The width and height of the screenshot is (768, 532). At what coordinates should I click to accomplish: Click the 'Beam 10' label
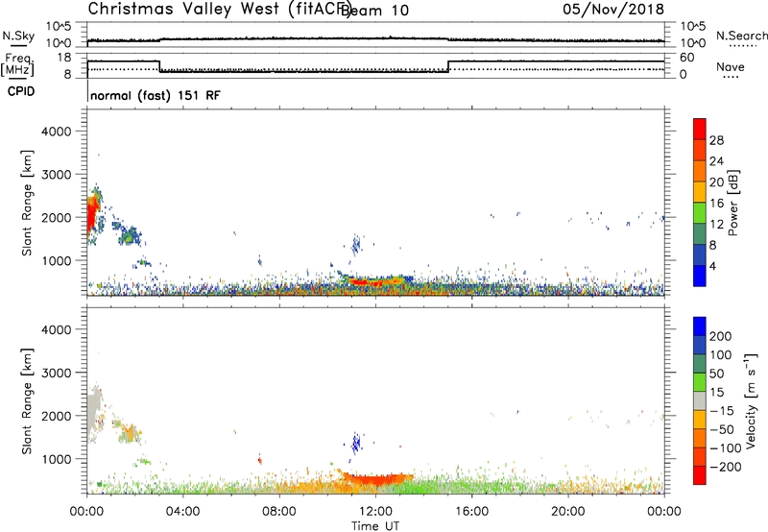pyautogui.click(x=374, y=11)
